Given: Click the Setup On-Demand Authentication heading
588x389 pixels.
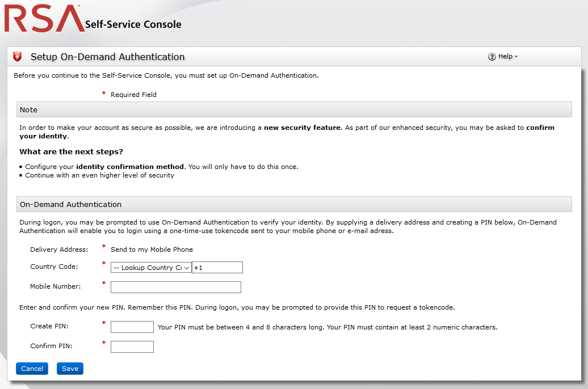Looking at the screenshot, I should [108, 57].
